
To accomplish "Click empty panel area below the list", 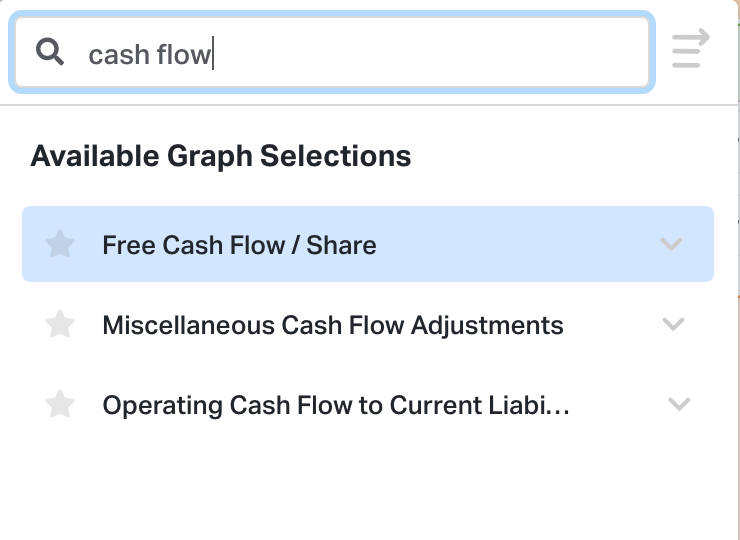I will 370,485.
